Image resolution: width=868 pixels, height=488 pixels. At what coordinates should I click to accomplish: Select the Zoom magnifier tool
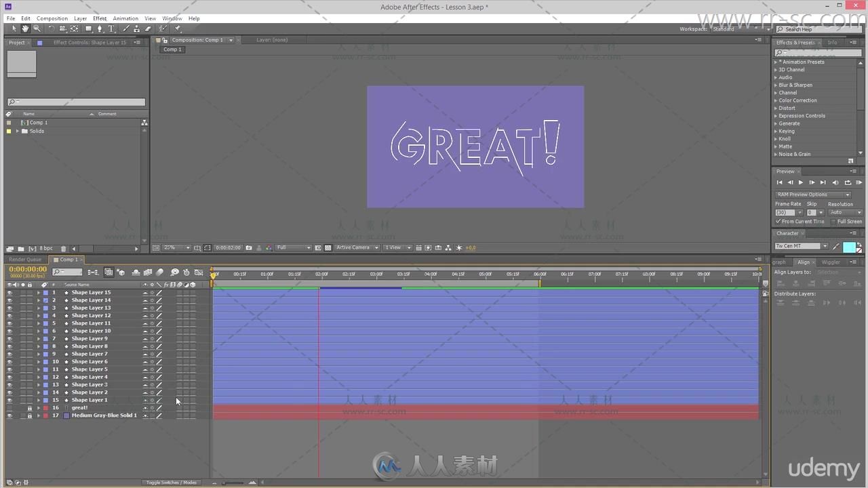37,28
